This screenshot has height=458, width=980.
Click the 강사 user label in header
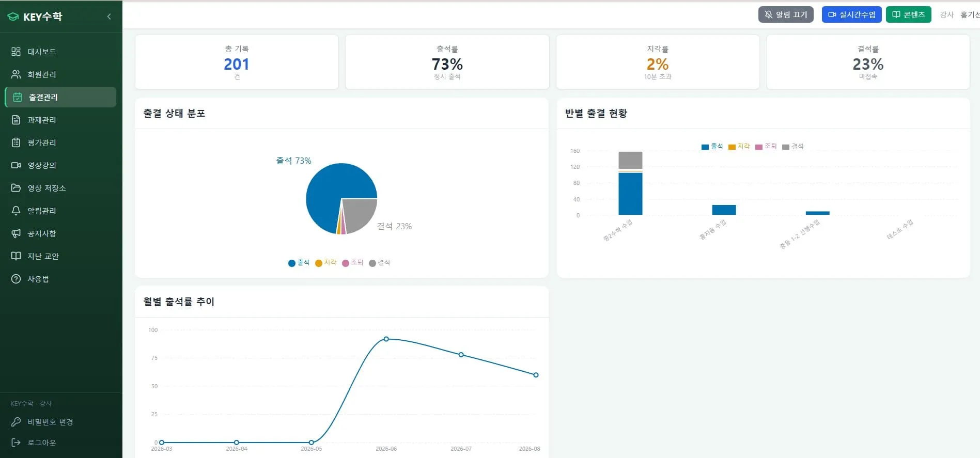coord(946,14)
